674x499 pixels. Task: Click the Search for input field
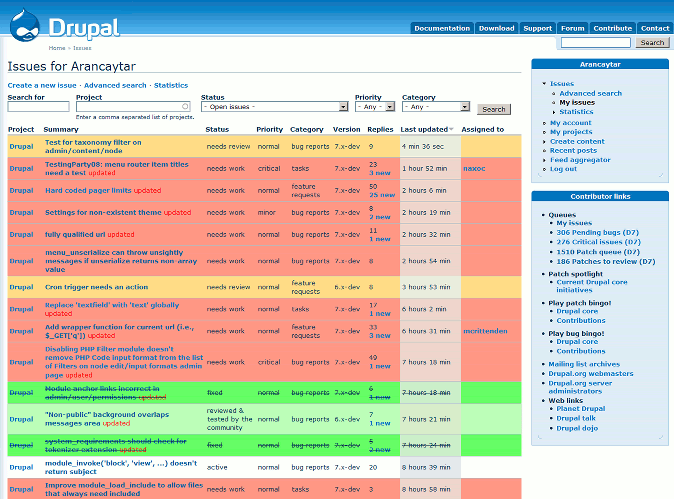pos(38,106)
